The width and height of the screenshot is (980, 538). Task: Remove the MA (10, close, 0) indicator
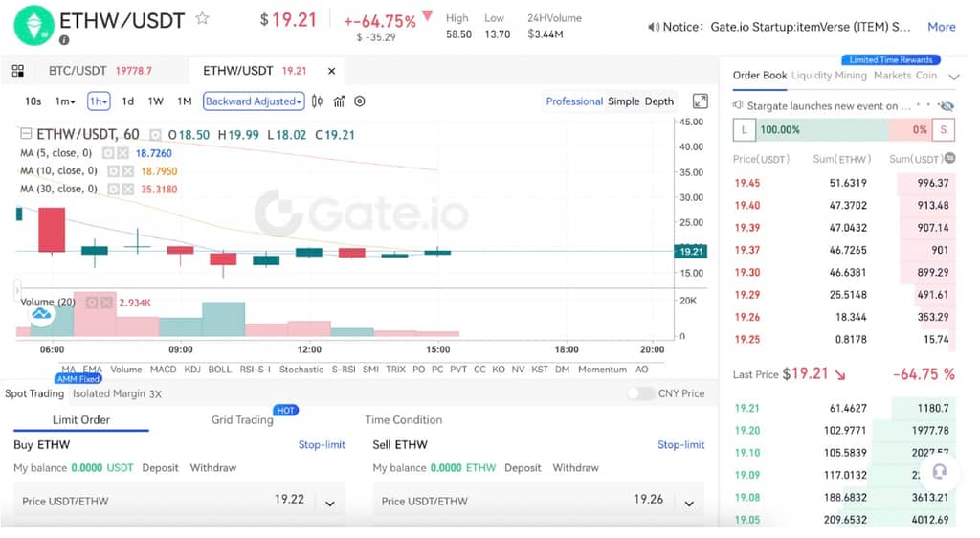(x=128, y=171)
